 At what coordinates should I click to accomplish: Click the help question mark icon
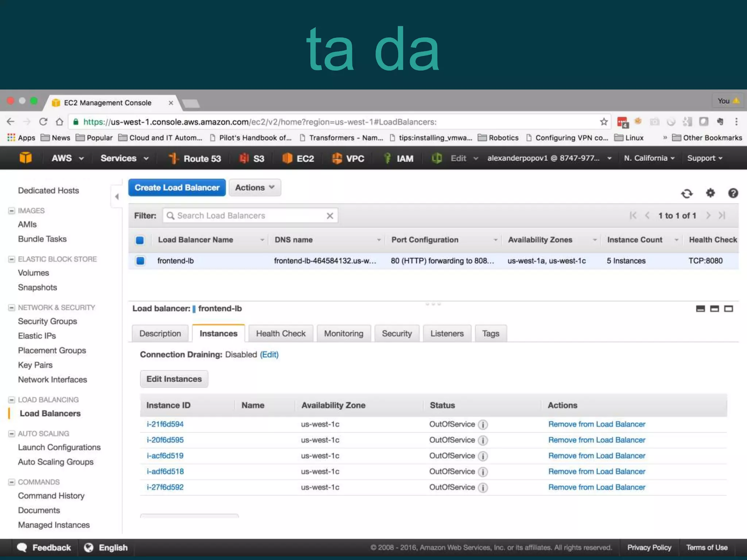pyautogui.click(x=733, y=193)
